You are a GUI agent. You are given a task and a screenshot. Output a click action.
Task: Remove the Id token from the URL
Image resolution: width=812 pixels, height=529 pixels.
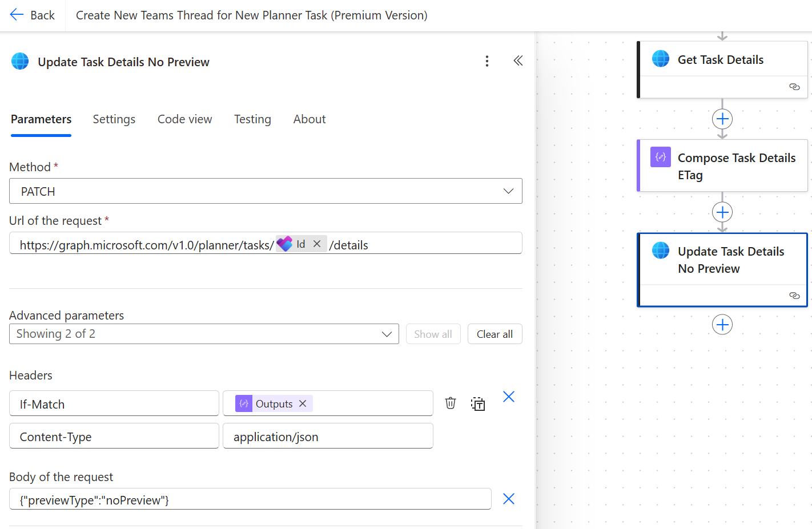[317, 244]
